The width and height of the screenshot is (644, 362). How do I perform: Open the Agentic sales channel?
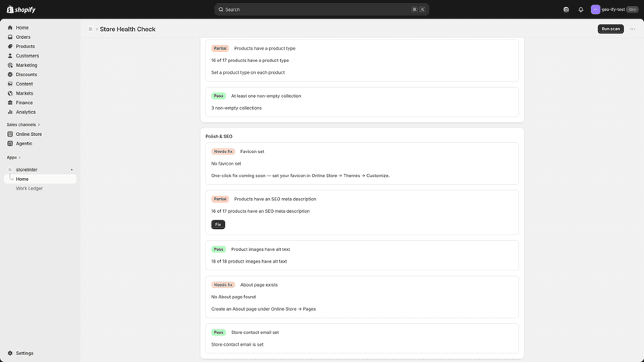point(24,144)
